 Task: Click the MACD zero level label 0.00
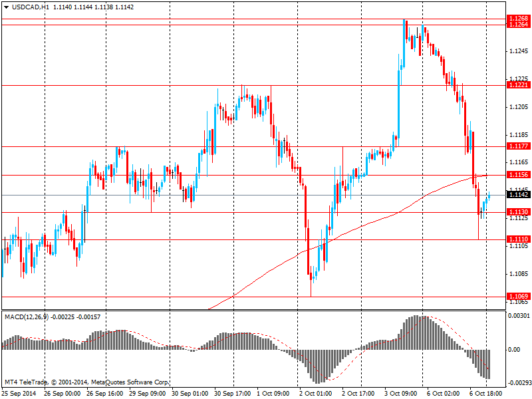coord(514,350)
